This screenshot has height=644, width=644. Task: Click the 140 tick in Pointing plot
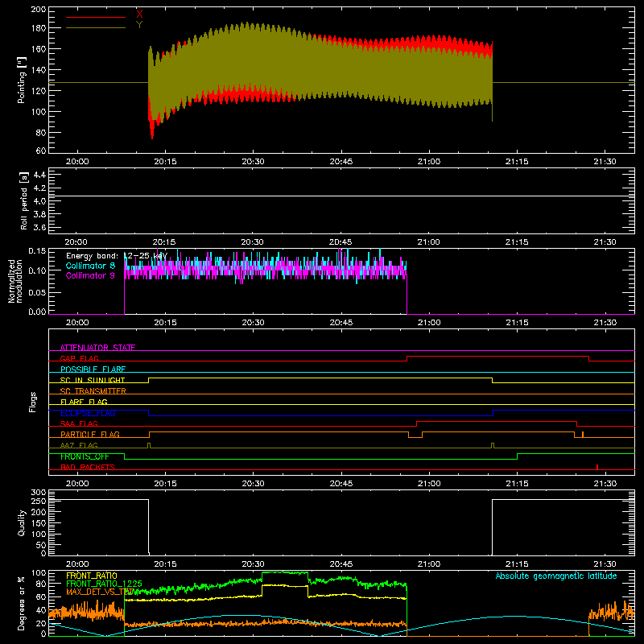(x=38, y=70)
